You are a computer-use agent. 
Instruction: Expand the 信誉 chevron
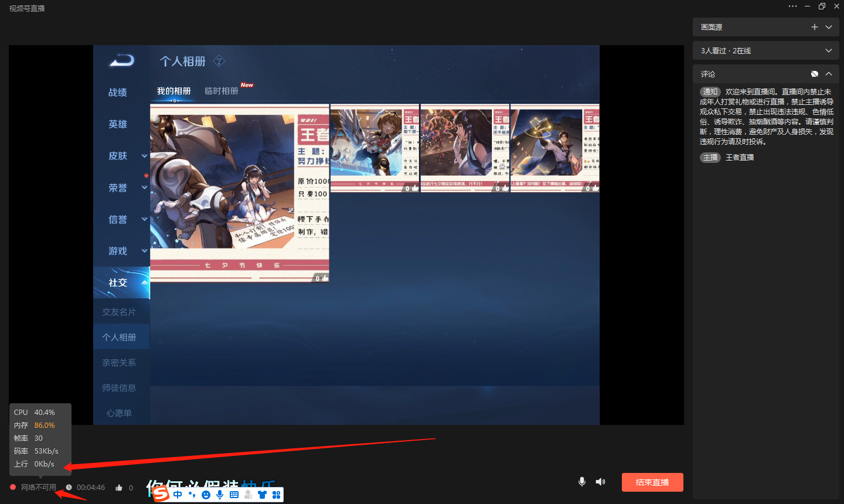click(144, 219)
